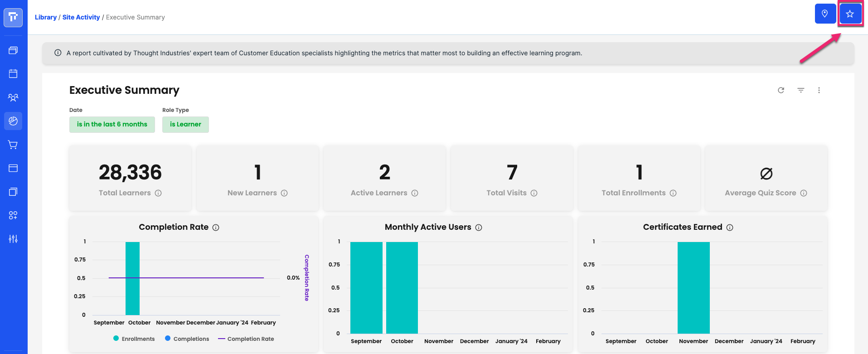Viewport: 868px width, 354px height.
Task: Click the Total Visits value 7
Action: click(512, 172)
